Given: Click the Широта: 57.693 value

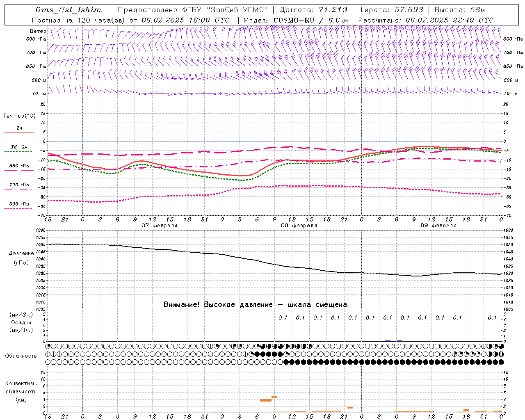Looking at the screenshot, I should pyautogui.click(x=391, y=10).
